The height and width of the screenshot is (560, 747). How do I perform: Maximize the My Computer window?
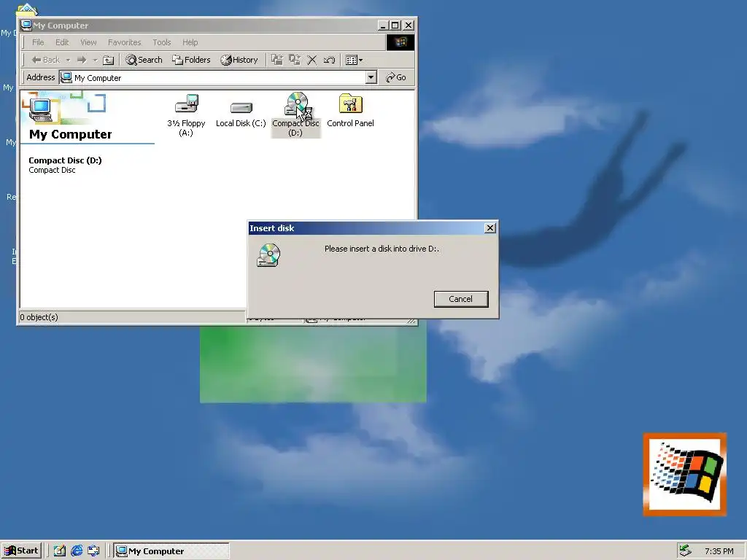(x=395, y=26)
